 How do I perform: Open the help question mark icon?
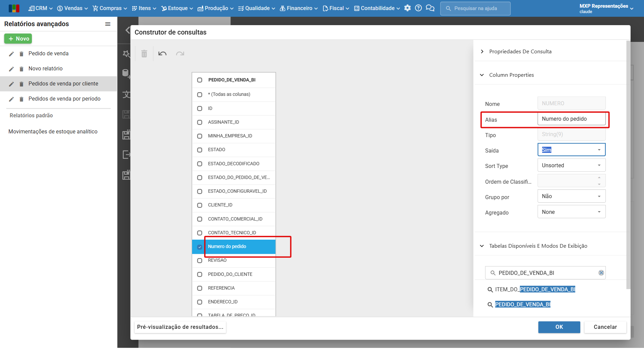[x=418, y=8]
